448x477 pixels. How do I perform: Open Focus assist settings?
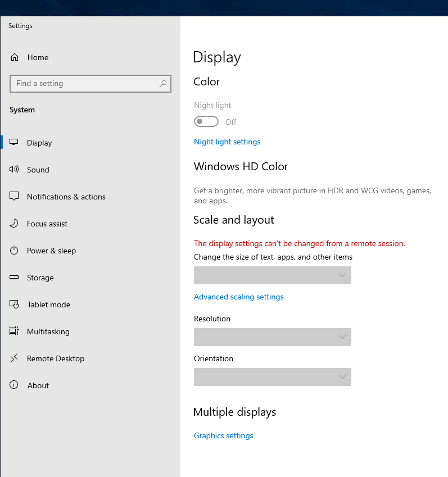pyautogui.click(x=90, y=224)
